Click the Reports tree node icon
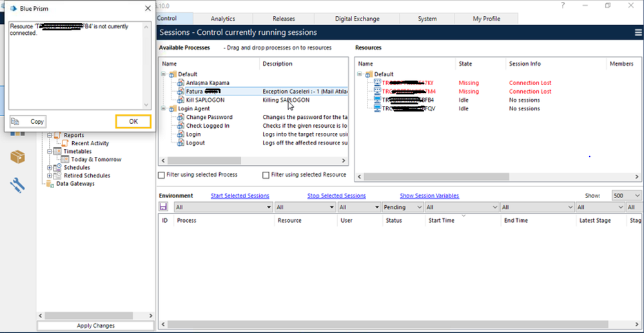 [57, 136]
